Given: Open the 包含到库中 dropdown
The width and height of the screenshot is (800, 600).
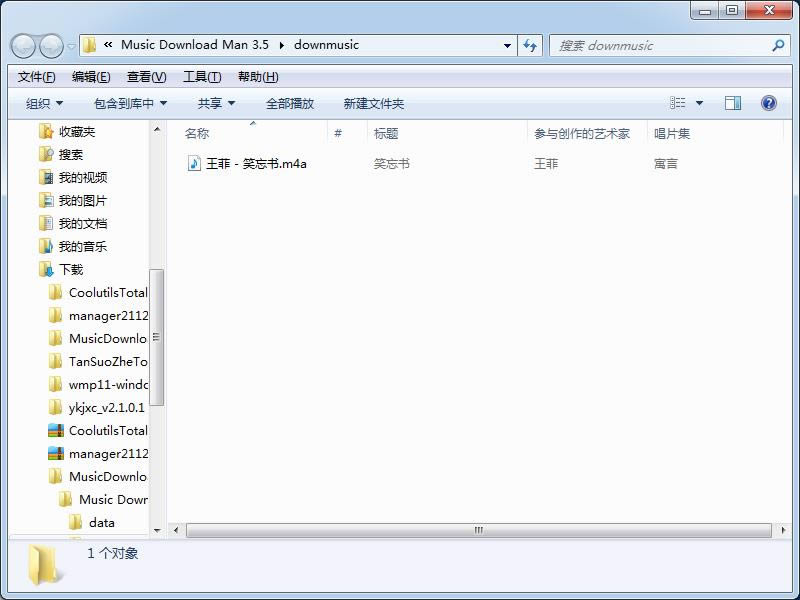Looking at the screenshot, I should (131, 104).
